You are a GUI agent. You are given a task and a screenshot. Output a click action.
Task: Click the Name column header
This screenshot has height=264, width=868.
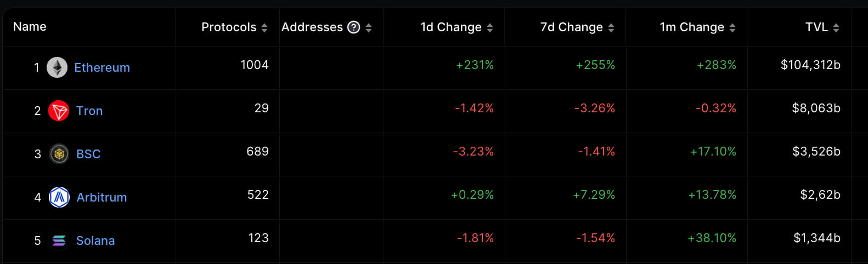coord(30,27)
